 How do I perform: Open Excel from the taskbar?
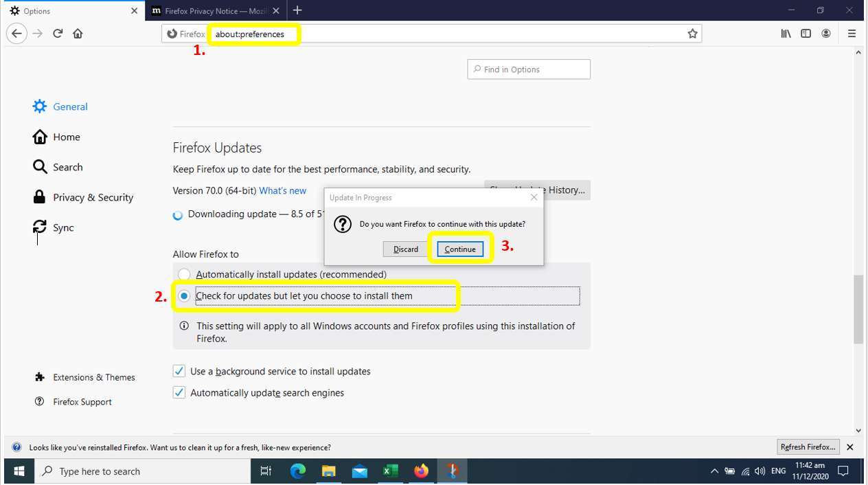pyautogui.click(x=391, y=471)
